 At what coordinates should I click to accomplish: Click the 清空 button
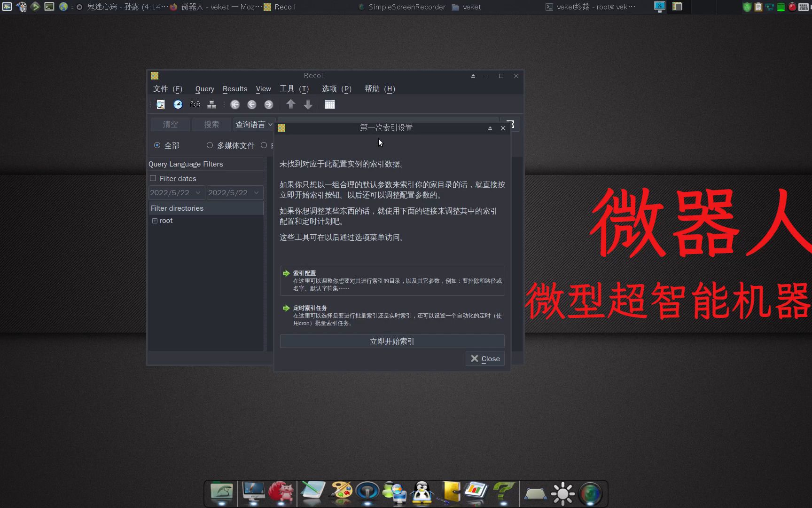[x=170, y=124]
